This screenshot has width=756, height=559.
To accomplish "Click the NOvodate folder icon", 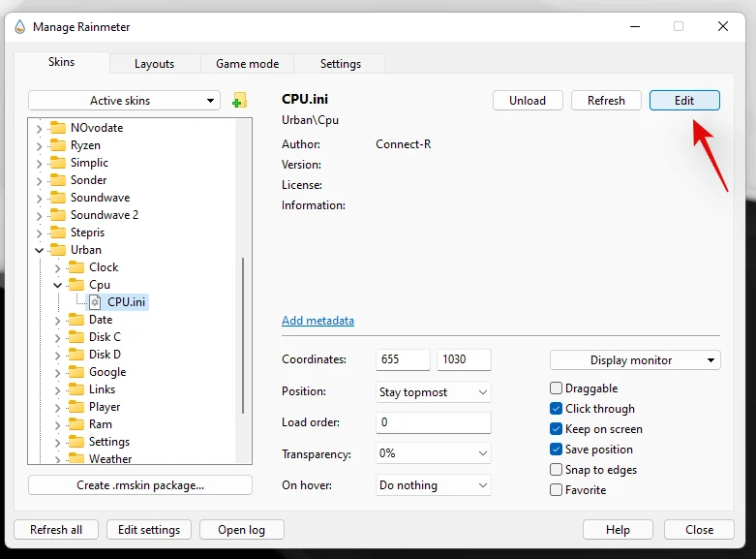I will [58, 128].
